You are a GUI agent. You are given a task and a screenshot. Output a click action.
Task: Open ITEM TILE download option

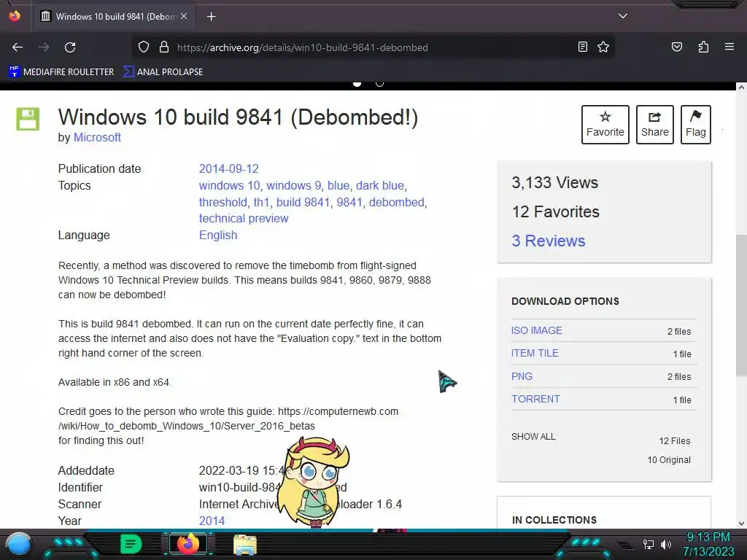535,353
